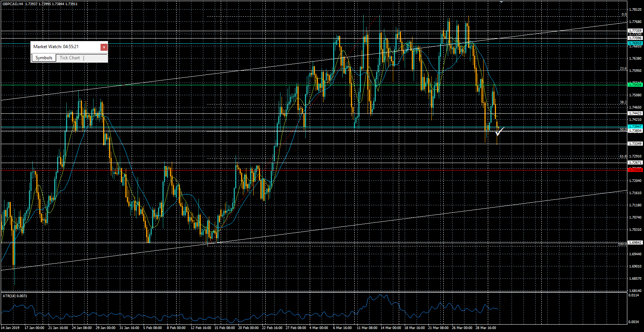Select the white checkmark object on chart

click(x=499, y=131)
